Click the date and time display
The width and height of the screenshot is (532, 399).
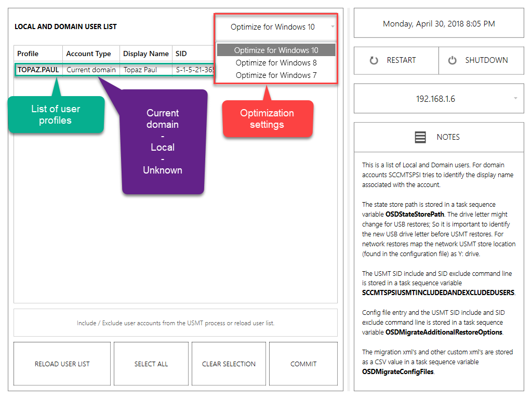click(x=438, y=24)
